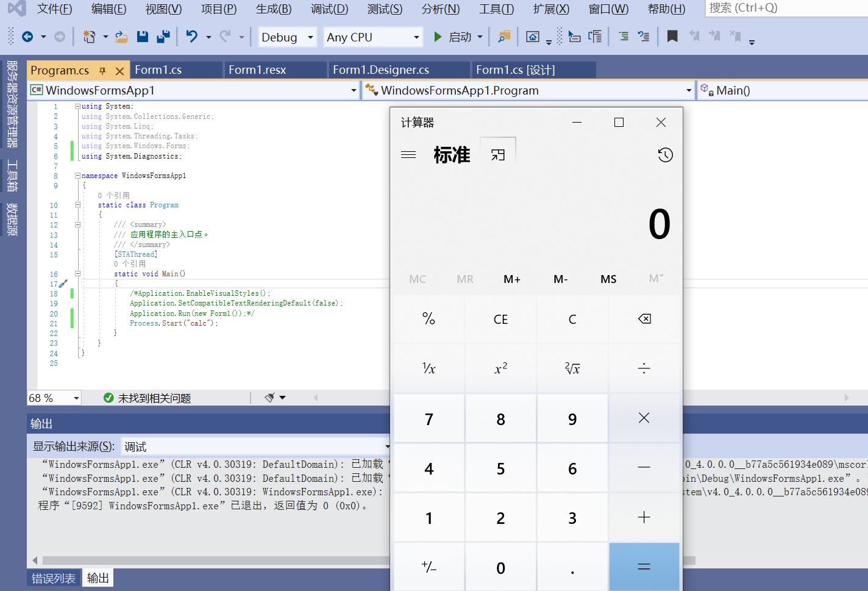Open the 调试 menu
The image size is (868, 591).
(x=329, y=9)
